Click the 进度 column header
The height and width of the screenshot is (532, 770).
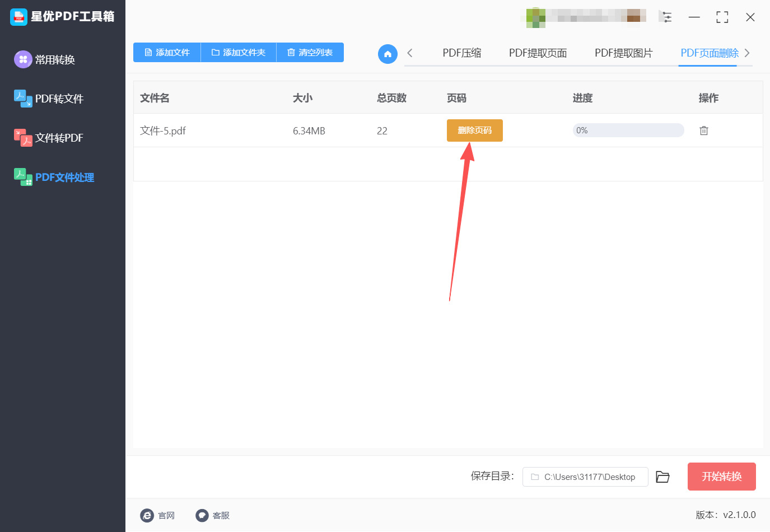point(582,98)
